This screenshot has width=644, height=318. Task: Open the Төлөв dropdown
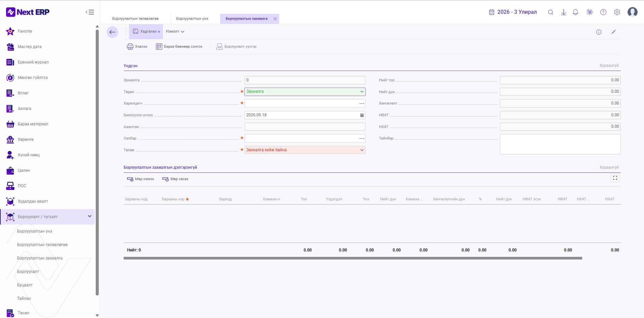[x=305, y=150]
